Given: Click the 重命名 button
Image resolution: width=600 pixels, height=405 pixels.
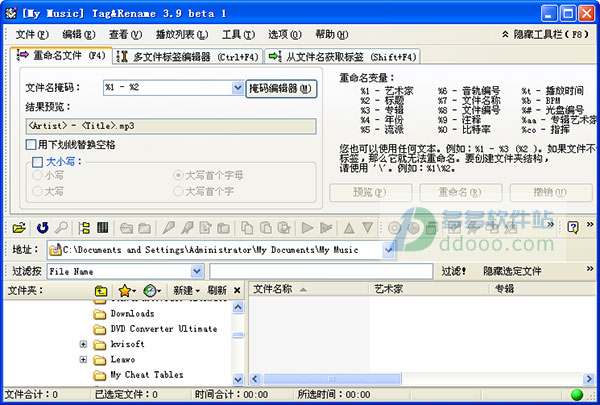Looking at the screenshot, I should (x=461, y=192).
